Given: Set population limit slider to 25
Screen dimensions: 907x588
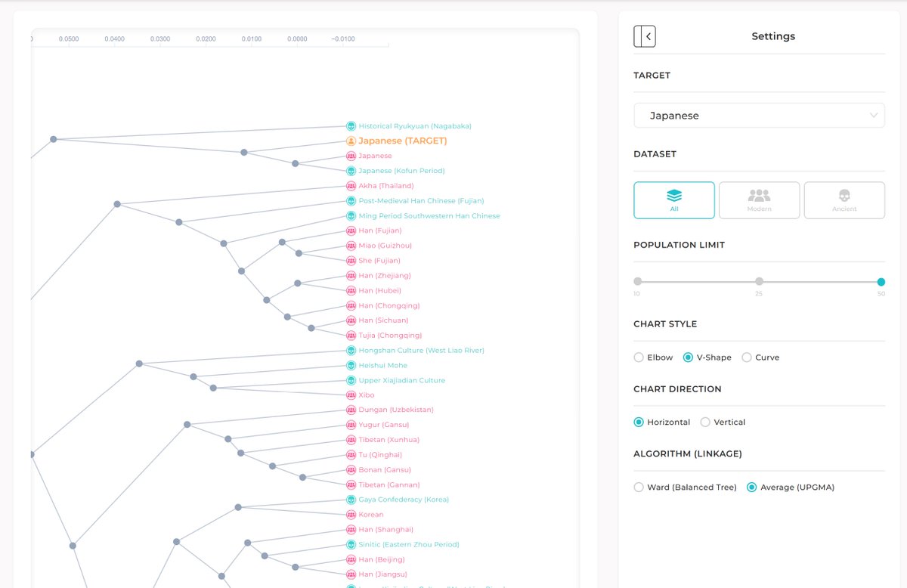Looking at the screenshot, I should 758,281.
